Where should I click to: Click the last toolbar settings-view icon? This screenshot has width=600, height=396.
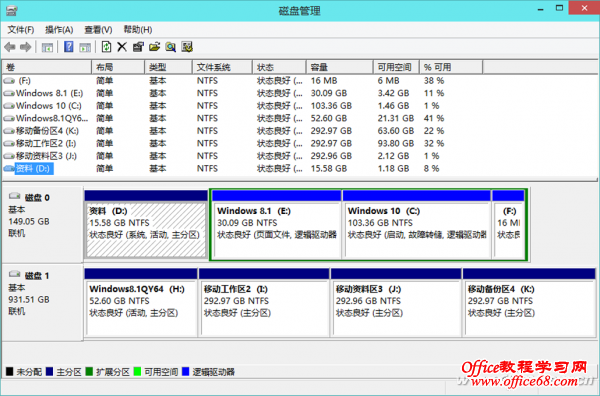187,47
